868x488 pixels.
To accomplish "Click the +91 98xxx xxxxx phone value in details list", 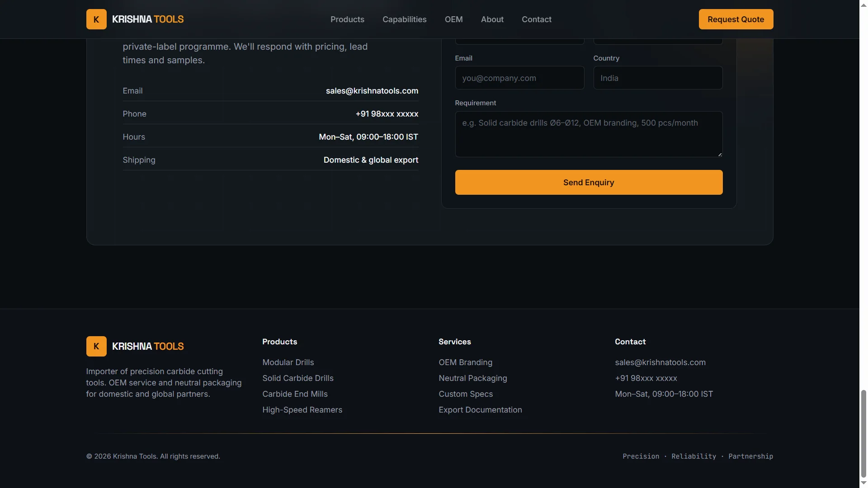I will coord(387,114).
